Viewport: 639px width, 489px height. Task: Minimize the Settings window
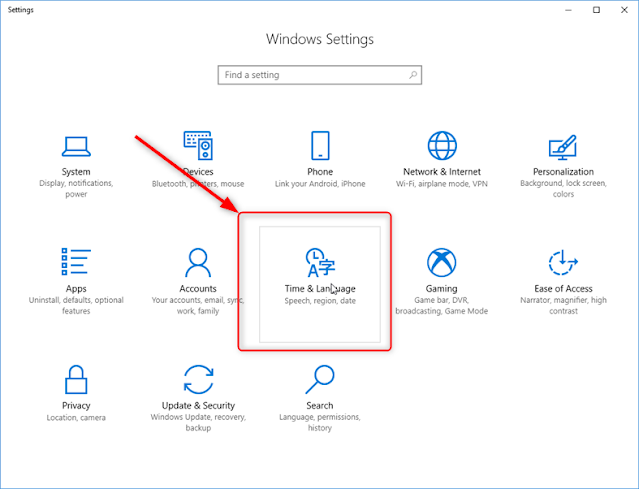(568, 10)
